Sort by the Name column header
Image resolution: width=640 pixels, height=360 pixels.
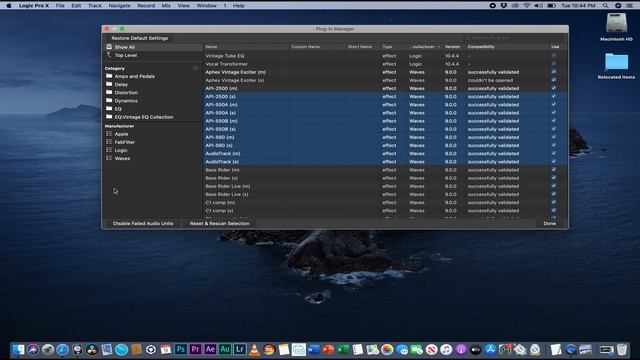click(x=246, y=47)
